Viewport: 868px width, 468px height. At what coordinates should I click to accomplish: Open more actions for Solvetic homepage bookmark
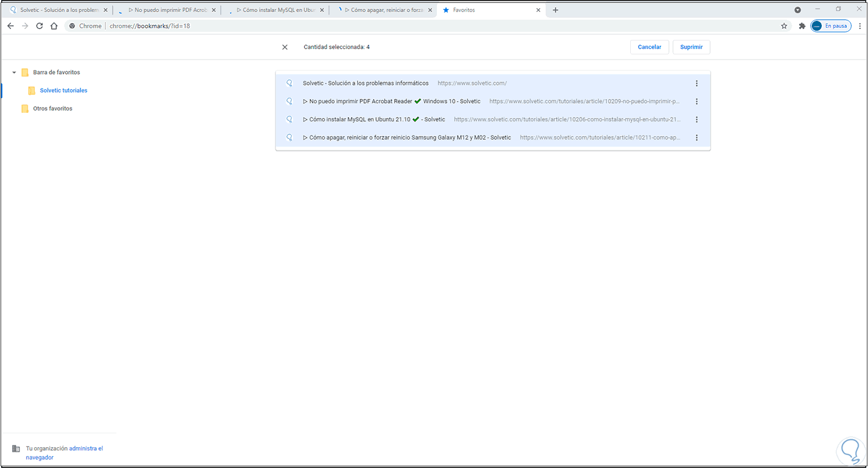tap(697, 83)
